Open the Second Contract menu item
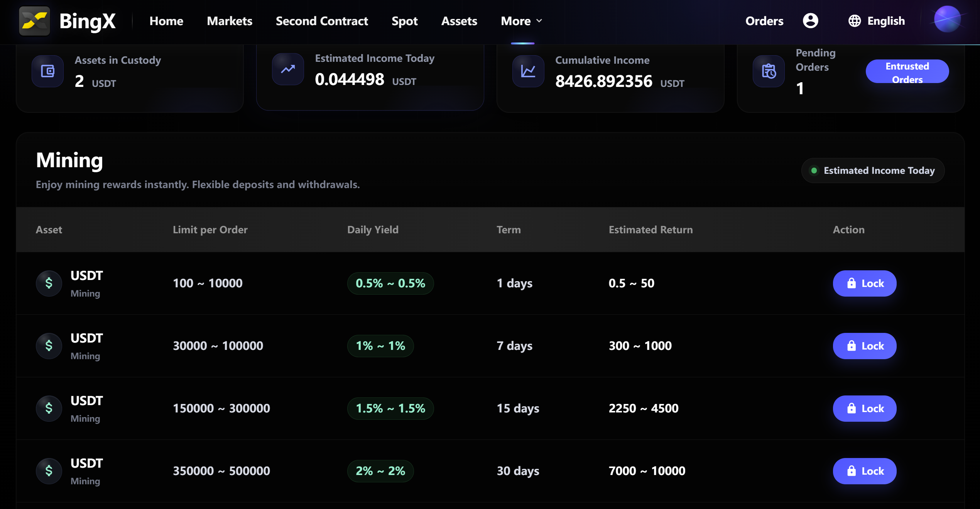 [322, 21]
